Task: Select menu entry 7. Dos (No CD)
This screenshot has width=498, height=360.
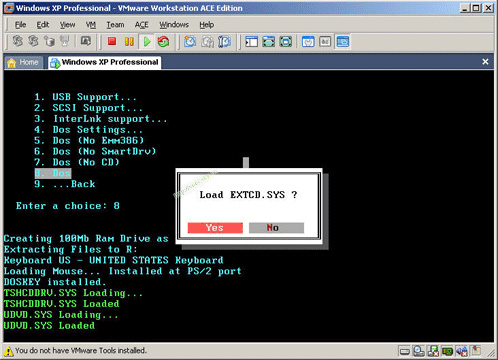Action: click(x=77, y=162)
